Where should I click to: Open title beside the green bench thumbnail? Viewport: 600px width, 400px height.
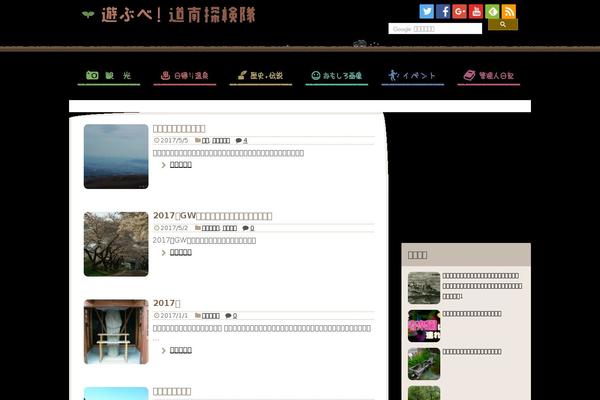click(472, 351)
